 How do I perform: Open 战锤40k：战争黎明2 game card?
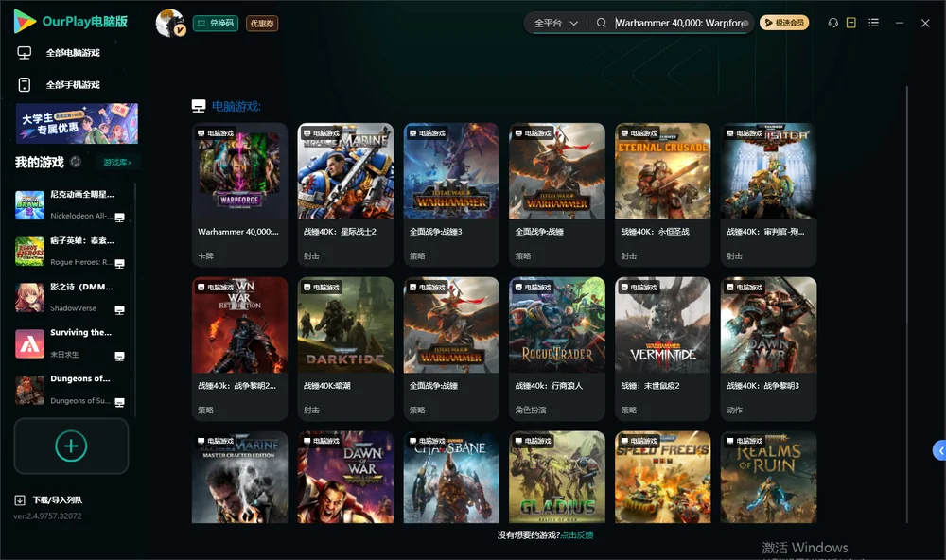pos(239,349)
